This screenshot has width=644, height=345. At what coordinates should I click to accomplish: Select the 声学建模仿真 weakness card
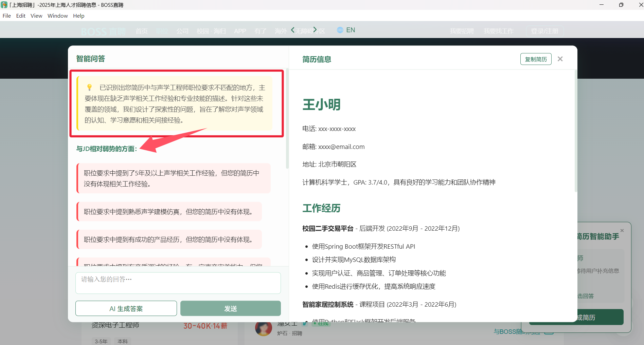pos(169,212)
